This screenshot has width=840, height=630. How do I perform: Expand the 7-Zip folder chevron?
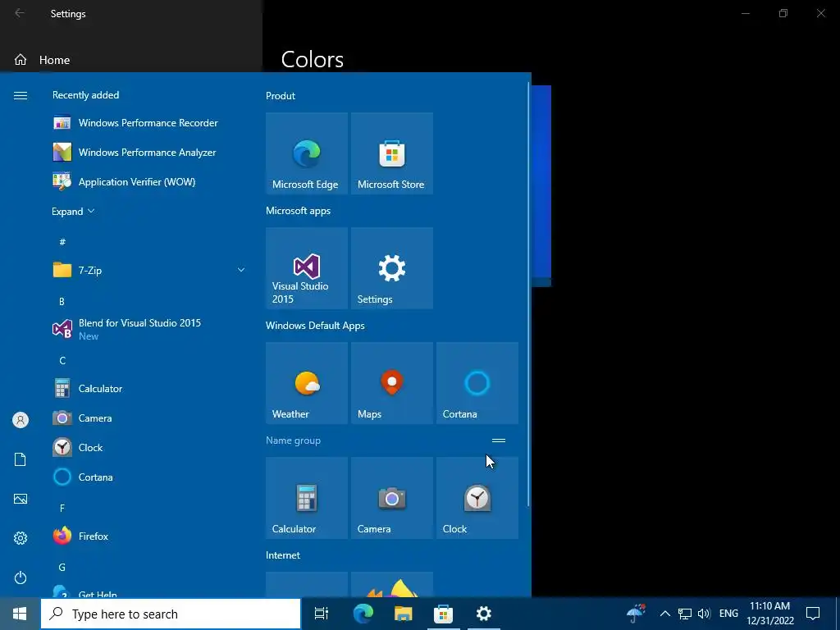(241, 270)
